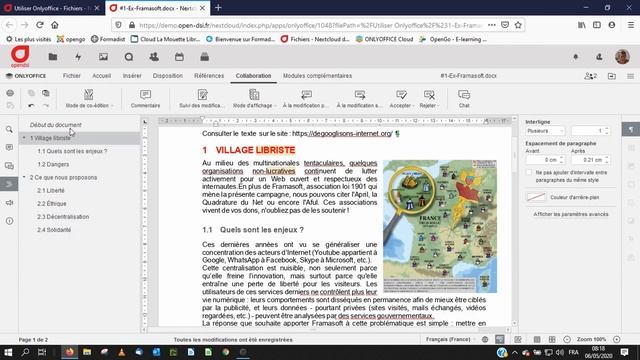Screen dimensions: 640x360
Task: Open search icon in left sidebar
Action: (x=9, y=129)
